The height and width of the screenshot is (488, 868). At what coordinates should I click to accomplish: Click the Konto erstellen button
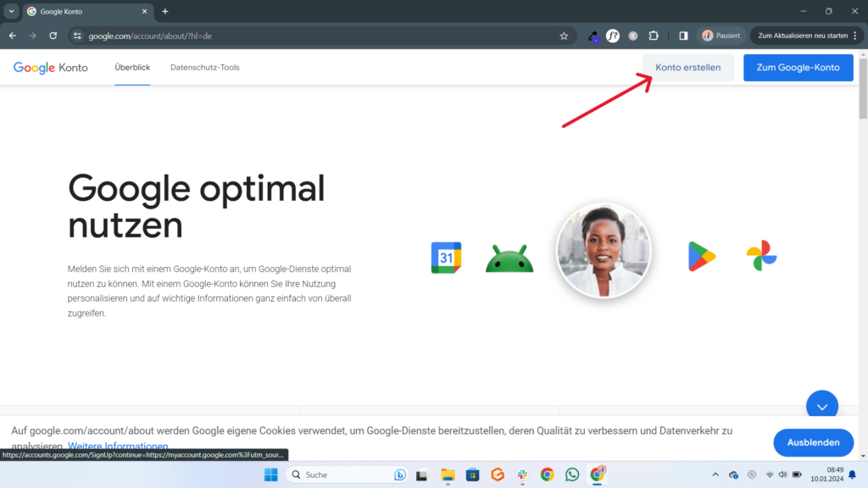click(x=688, y=68)
